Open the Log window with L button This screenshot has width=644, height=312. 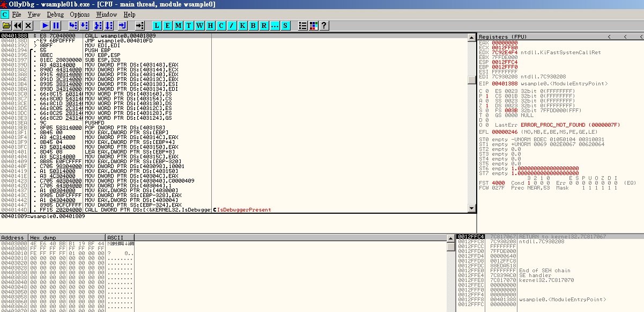157,25
